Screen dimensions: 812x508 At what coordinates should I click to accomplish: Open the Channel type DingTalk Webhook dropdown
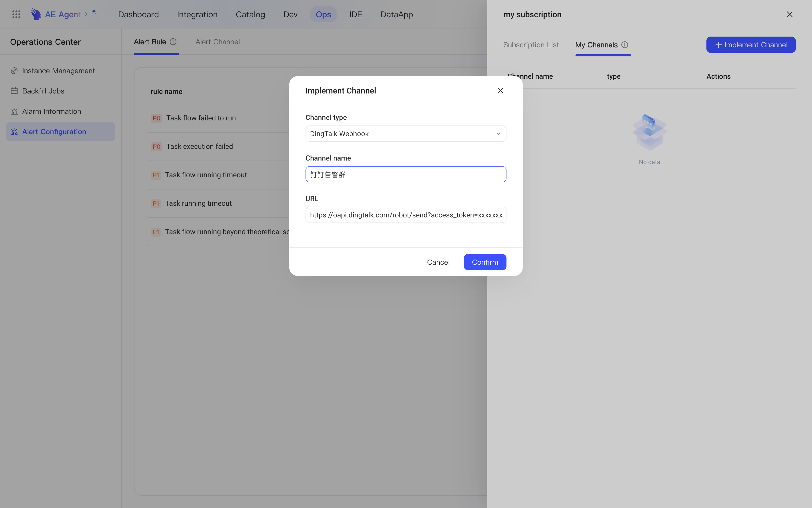406,134
